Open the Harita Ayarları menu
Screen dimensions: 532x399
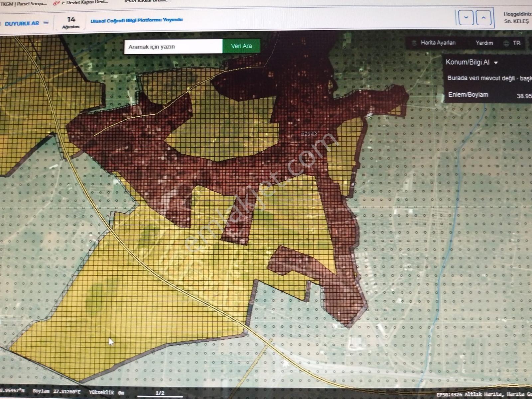click(x=438, y=43)
